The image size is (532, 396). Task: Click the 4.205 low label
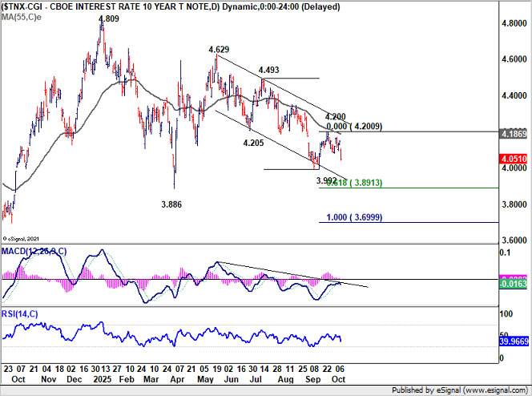[x=253, y=143]
